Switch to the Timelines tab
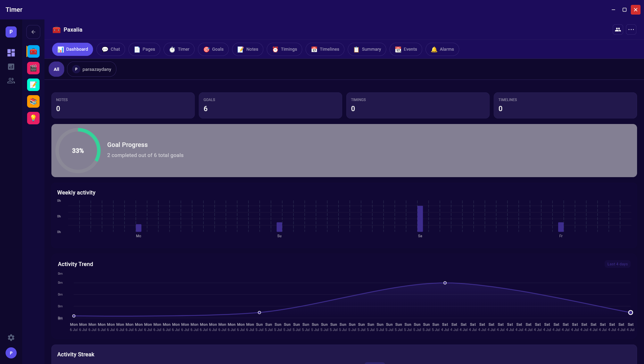Viewport: 644px width, 364px height. tap(325, 49)
